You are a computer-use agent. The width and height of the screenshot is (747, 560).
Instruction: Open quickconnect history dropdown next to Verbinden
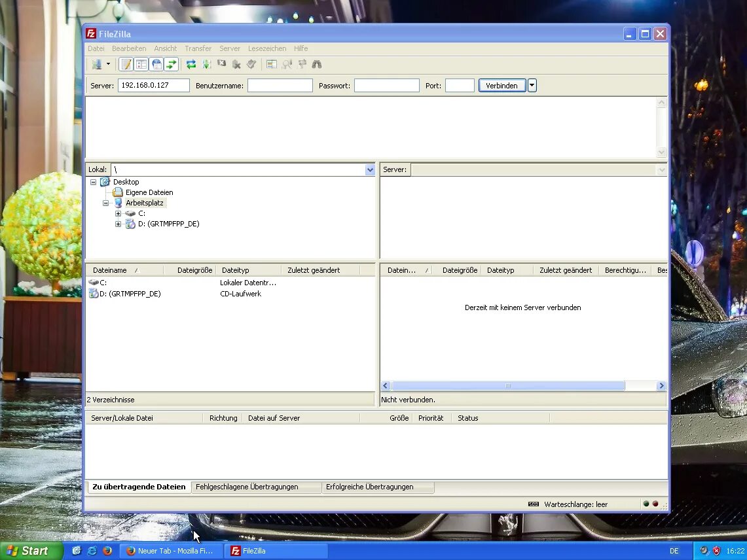pyautogui.click(x=532, y=86)
